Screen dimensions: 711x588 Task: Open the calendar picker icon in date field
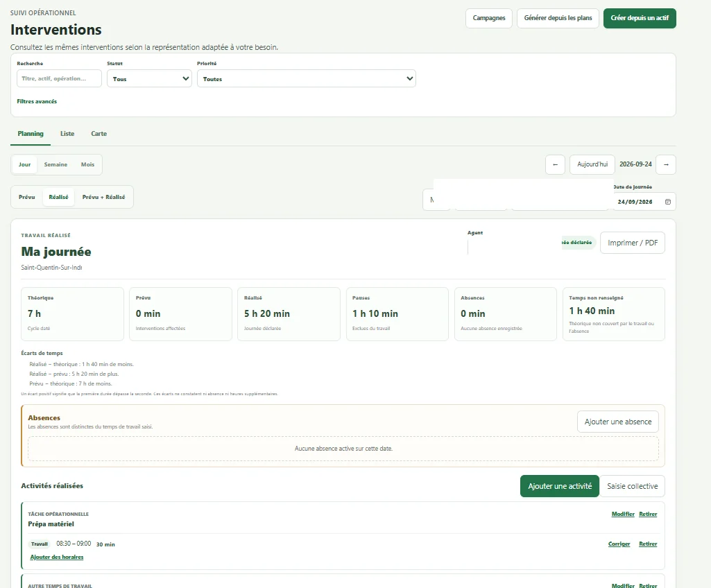(x=667, y=202)
